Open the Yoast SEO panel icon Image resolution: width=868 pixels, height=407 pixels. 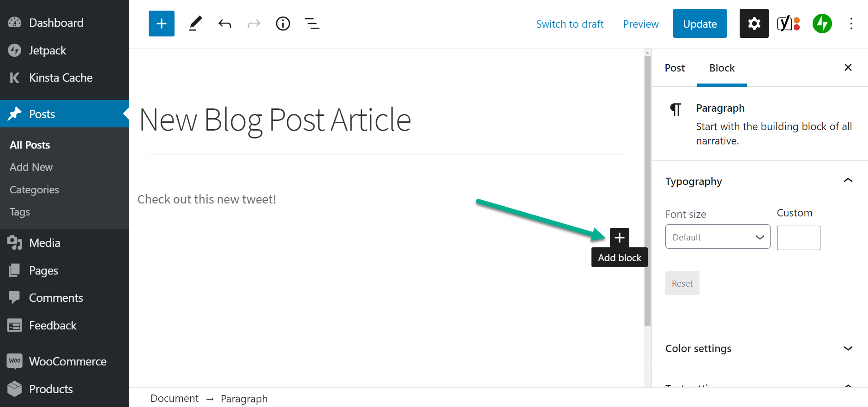788,24
